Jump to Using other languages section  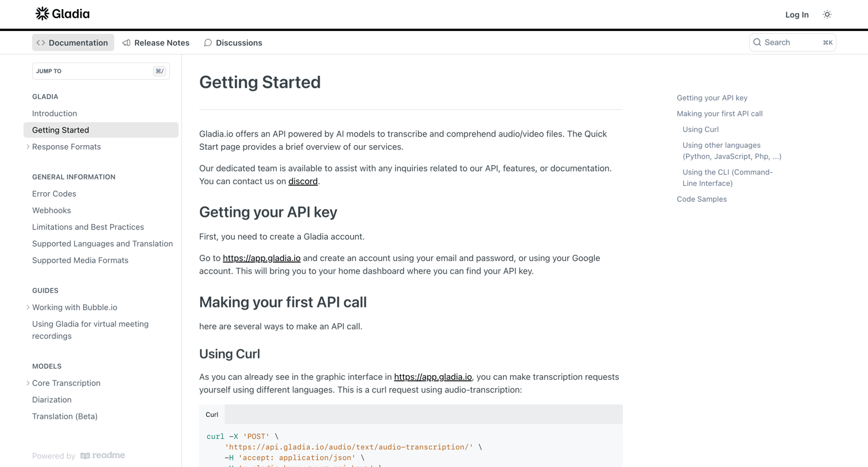(732, 151)
